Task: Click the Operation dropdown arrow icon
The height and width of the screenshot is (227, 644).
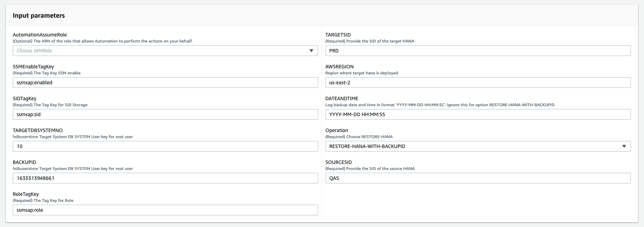Action: click(624, 146)
